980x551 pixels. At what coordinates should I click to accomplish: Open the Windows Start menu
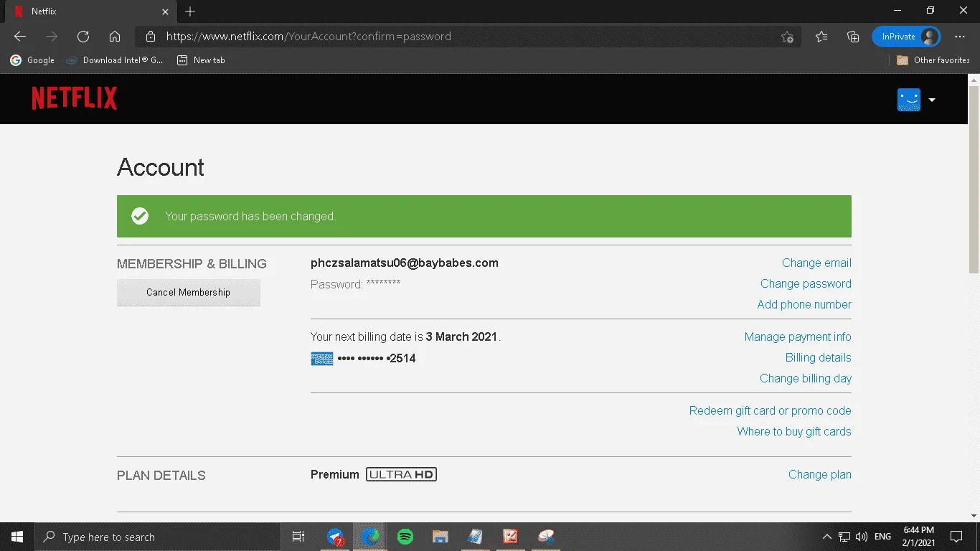17,537
